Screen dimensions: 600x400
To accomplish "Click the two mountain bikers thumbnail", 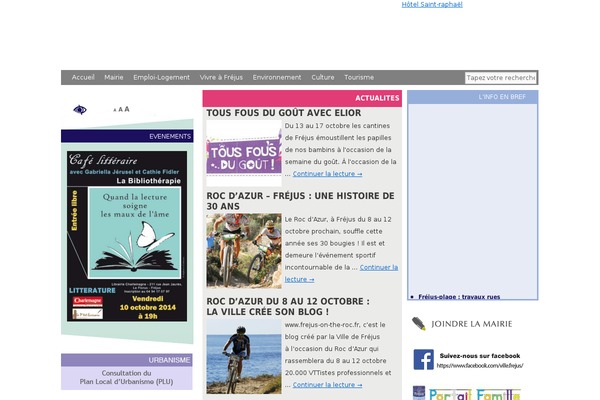I will tap(244, 251).
